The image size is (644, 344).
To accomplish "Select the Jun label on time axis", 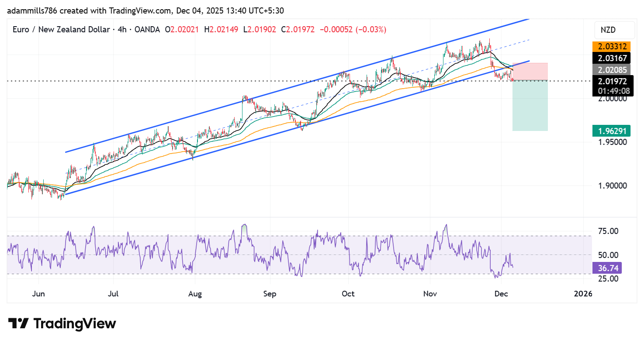I will [38, 294].
